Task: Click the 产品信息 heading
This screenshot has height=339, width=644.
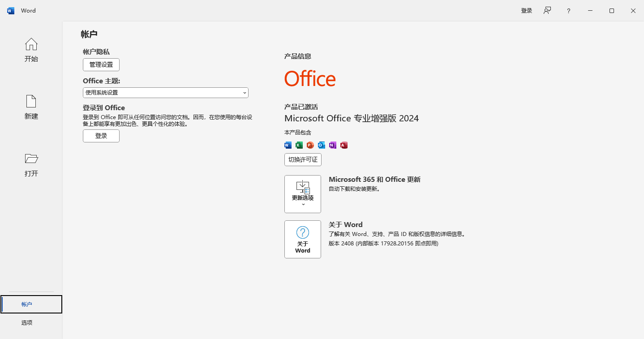Action: pyautogui.click(x=298, y=56)
